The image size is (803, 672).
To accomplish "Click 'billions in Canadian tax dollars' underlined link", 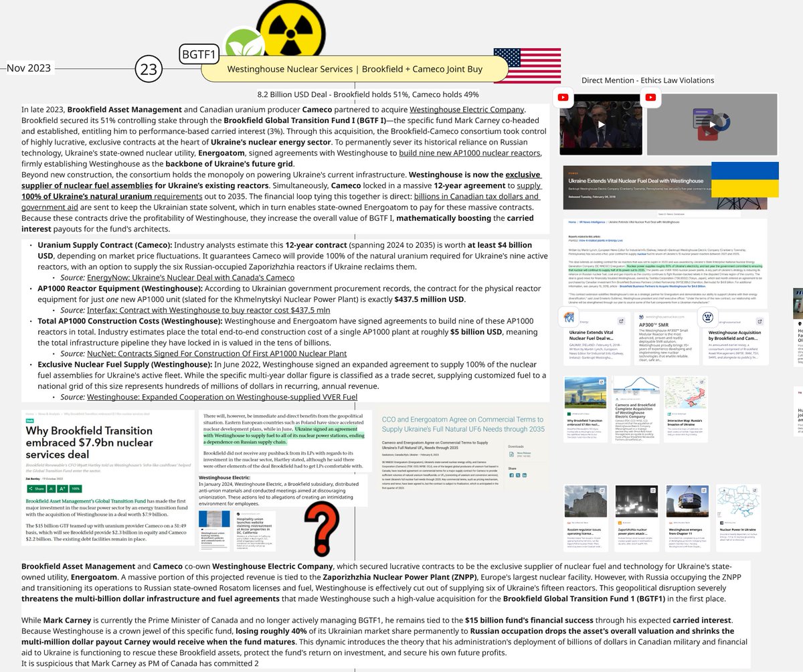I will pos(280,202).
